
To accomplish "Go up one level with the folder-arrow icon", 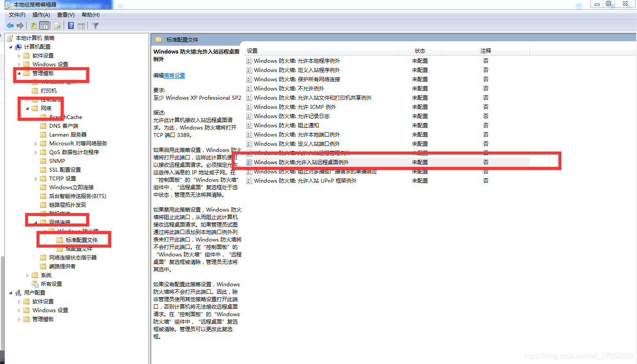I will [x=34, y=26].
